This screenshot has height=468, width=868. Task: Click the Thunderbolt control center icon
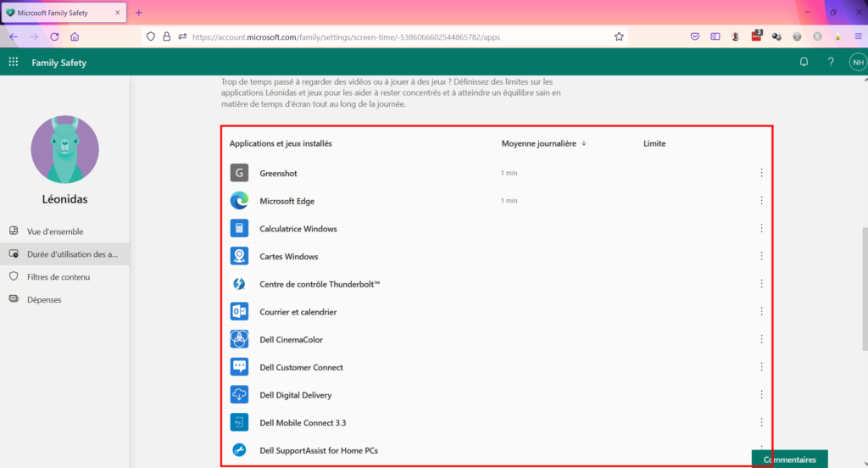(x=239, y=283)
